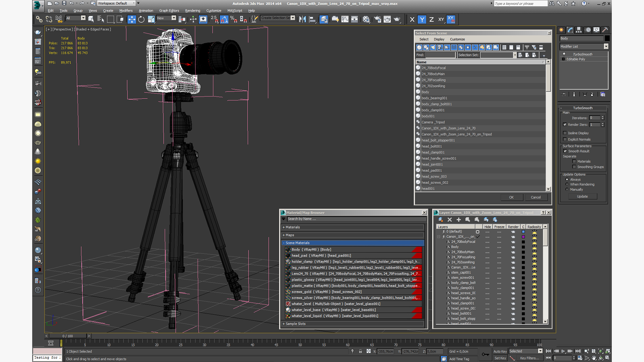644x362 pixels.
Task: Click the Play Animation button
Action: [563, 351]
